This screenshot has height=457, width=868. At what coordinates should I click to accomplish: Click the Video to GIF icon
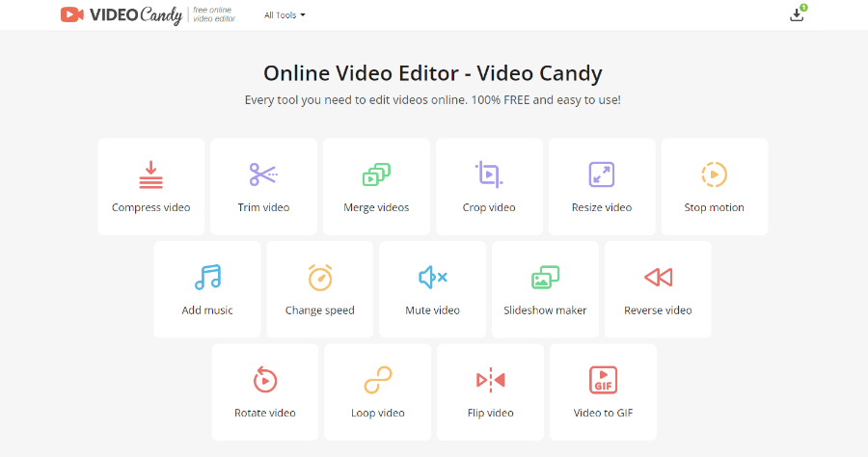click(603, 380)
